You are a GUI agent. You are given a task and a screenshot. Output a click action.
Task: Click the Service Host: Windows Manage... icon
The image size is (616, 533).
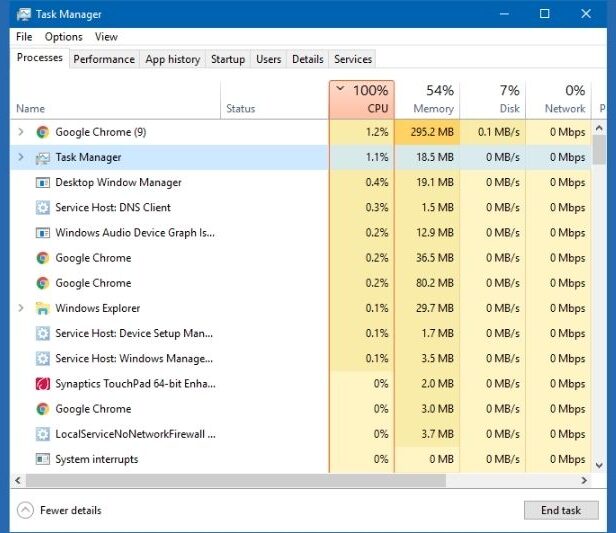click(42, 359)
